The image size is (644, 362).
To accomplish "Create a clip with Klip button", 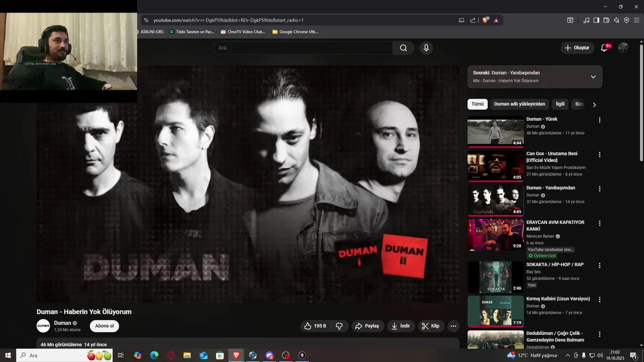I will [431, 326].
